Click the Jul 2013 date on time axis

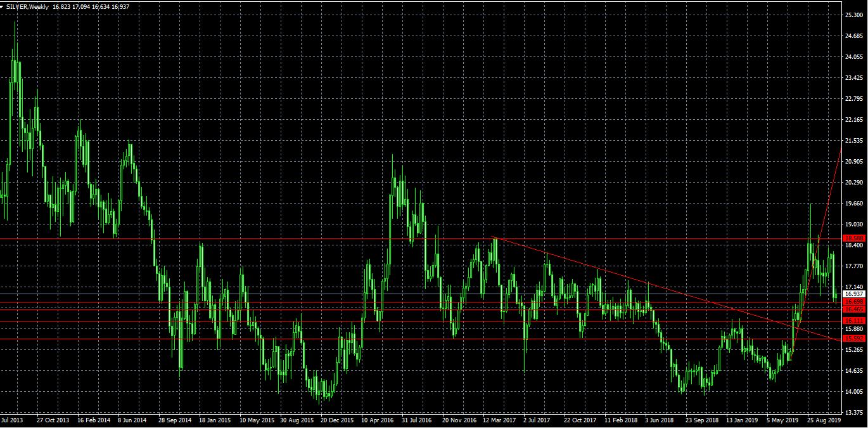(12, 420)
